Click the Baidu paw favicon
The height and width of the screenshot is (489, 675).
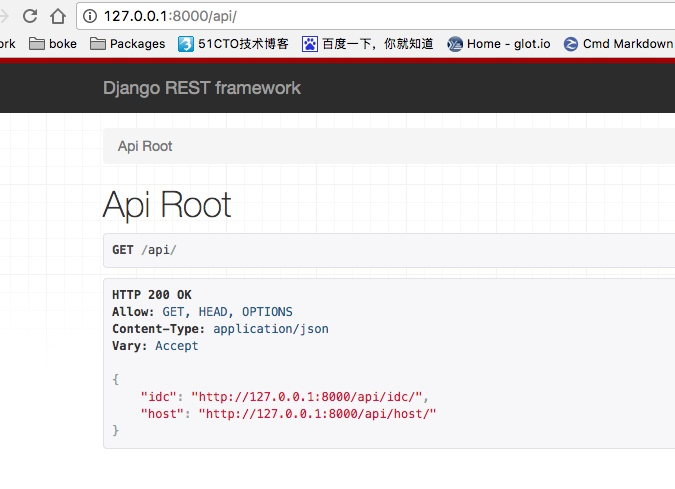pos(310,44)
